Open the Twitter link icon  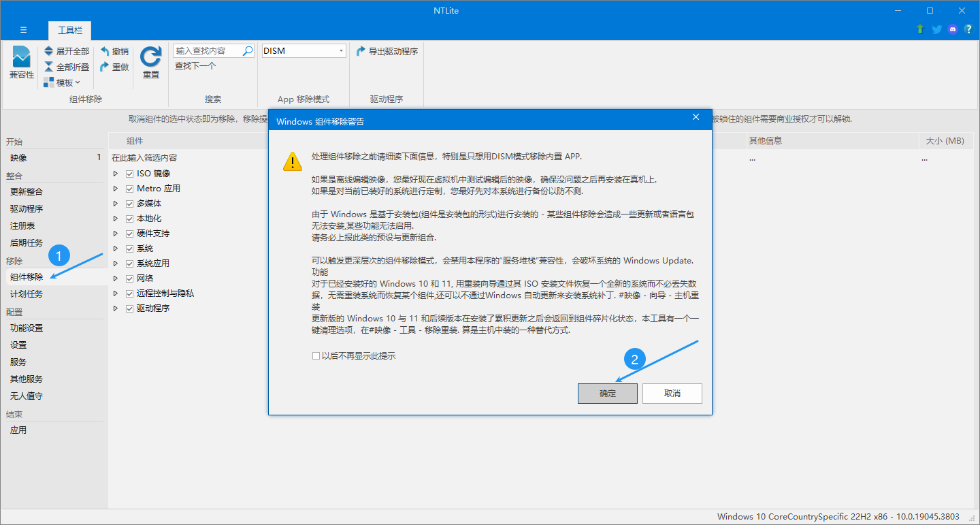pos(936,29)
